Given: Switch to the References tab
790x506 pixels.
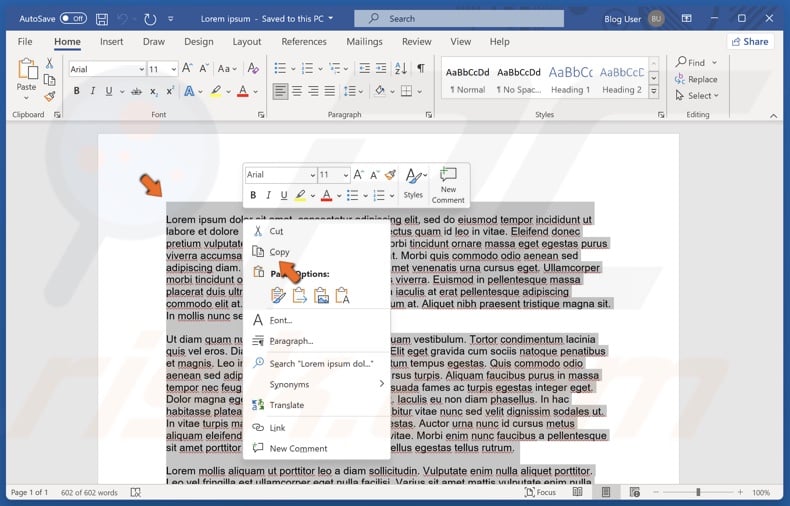Looking at the screenshot, I should 304,42.
